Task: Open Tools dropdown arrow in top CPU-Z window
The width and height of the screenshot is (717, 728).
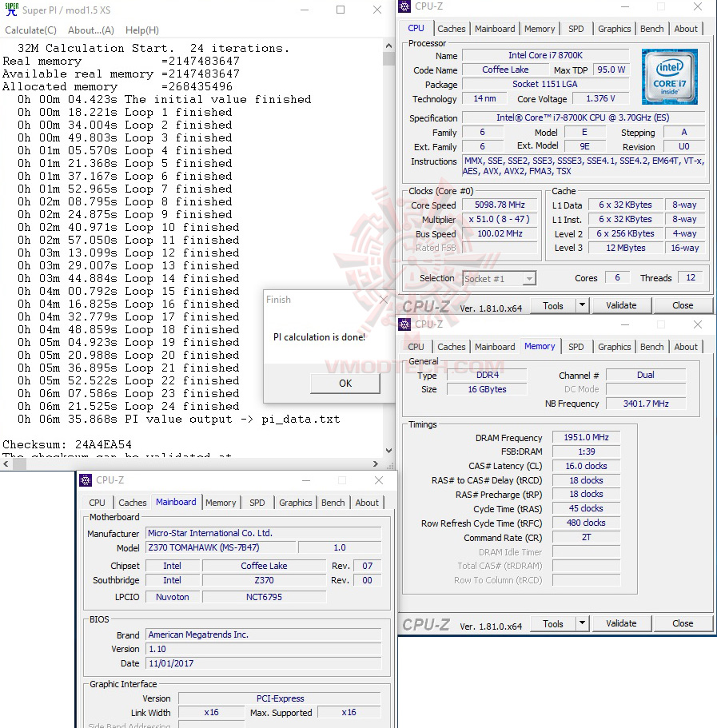Action: coord(582,305)
